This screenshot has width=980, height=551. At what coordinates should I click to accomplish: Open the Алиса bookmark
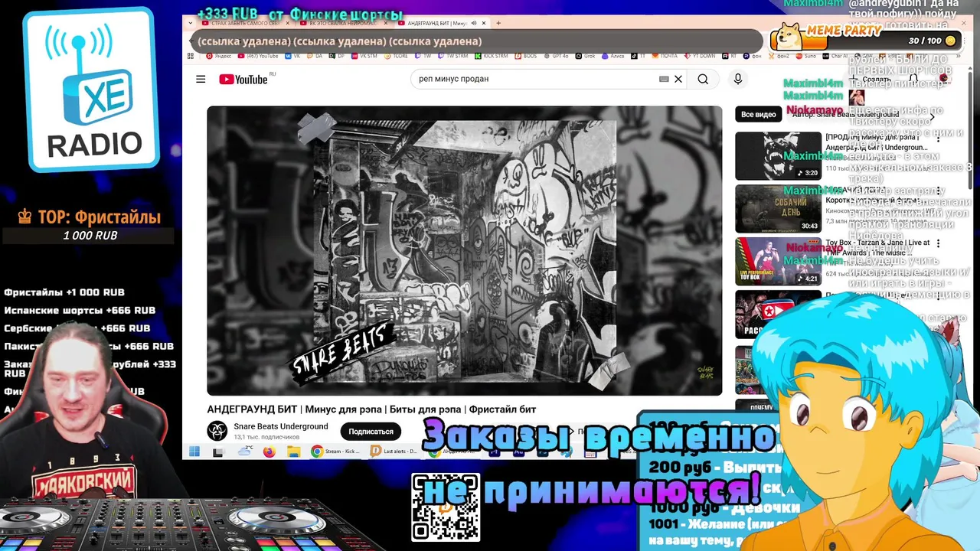[613, 56]
